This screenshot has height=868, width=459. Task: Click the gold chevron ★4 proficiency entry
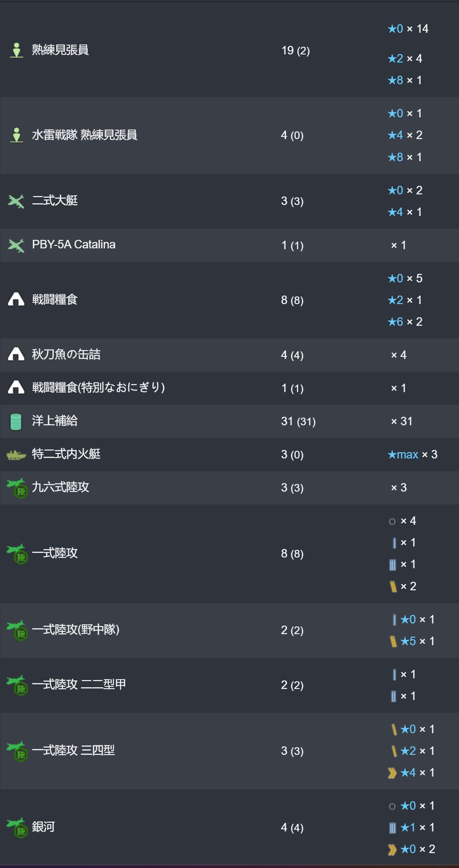(411, 772)
